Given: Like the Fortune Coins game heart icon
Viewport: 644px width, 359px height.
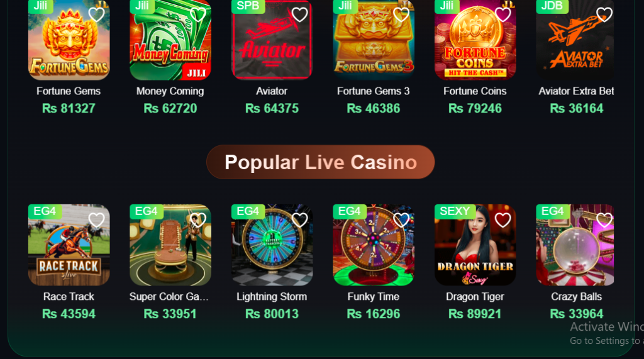Looking at the screenshot, I should tap(502, 15).
